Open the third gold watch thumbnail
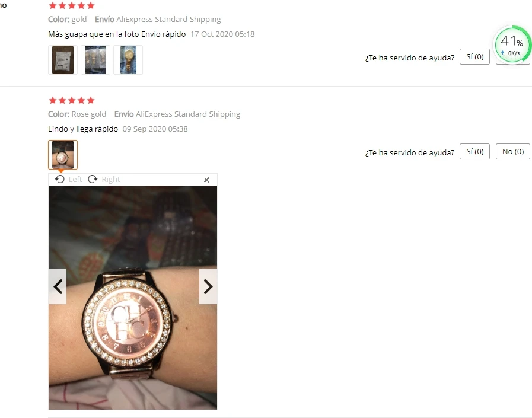Screen dimensions: 532x418 128,60
